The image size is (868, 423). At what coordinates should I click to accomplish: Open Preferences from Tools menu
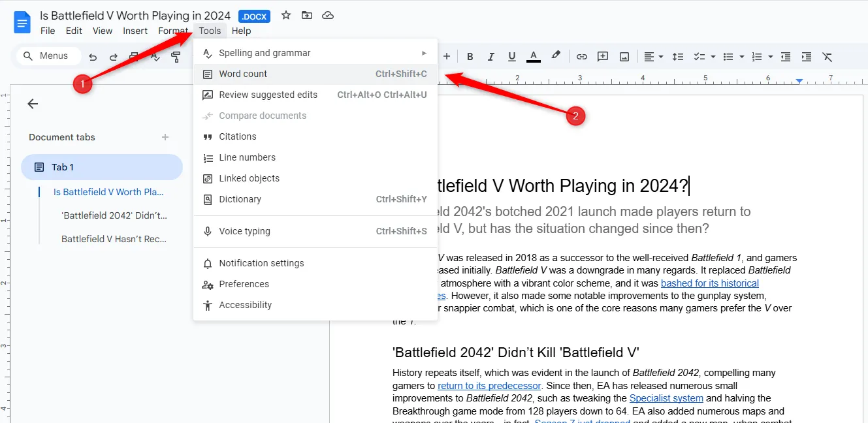click(315, 284)
